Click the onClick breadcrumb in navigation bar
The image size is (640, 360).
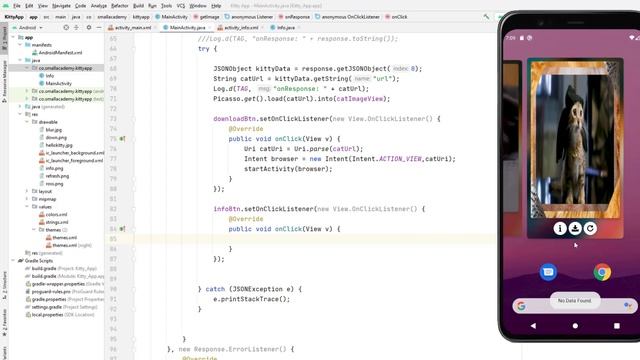coord(396,17)
